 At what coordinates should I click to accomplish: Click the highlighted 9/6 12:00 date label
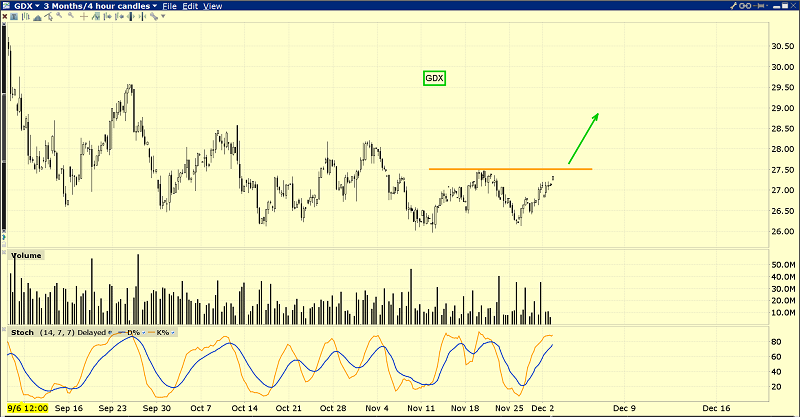(28, 408)
